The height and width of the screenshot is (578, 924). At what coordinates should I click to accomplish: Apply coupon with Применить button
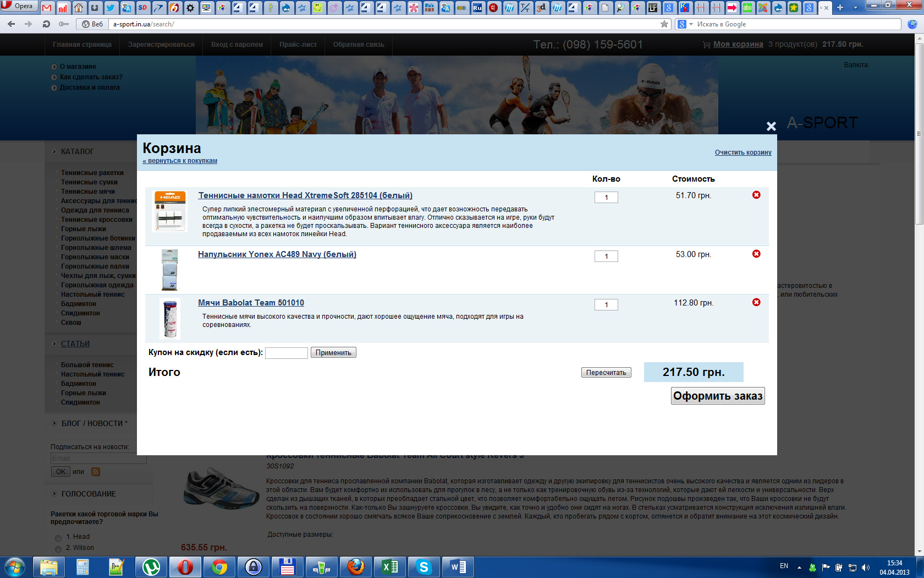click(333, 353)
